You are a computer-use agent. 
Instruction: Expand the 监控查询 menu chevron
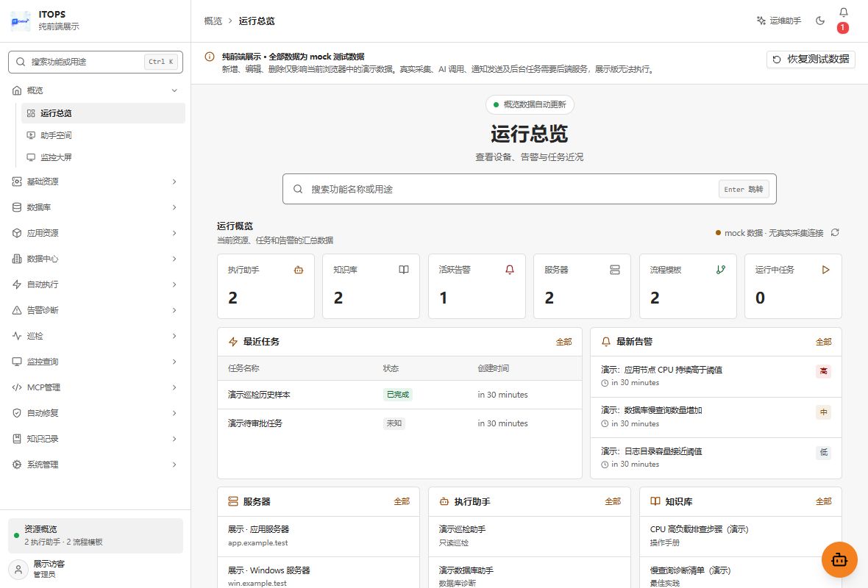[174, 362]
